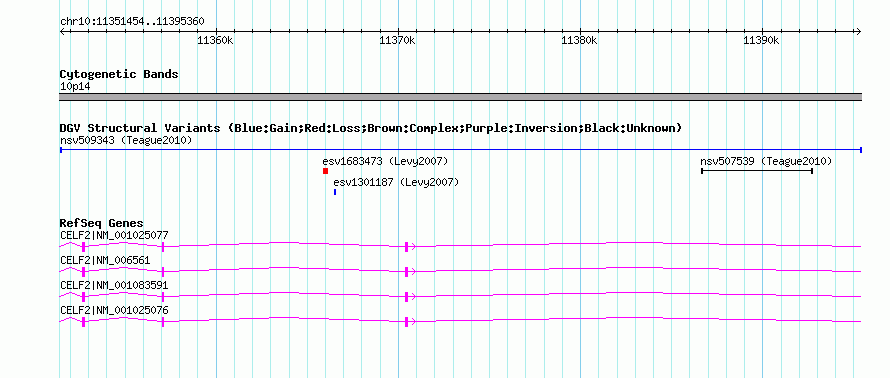Select the CELF2|NM_001025077 transcript label
The image size is (890, 378).
pyautogui.click(x=114, y=235)
